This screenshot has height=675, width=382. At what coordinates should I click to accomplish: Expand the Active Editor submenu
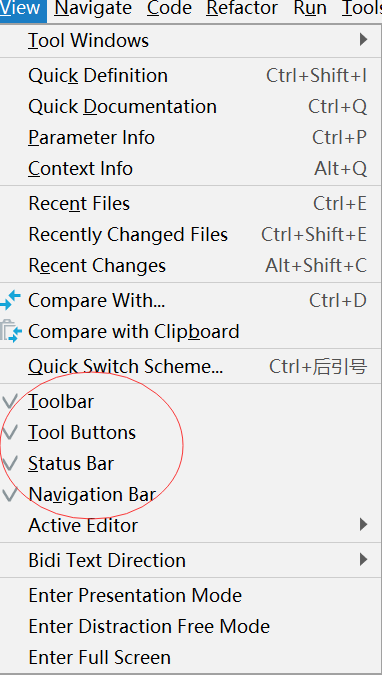point(191,525)
